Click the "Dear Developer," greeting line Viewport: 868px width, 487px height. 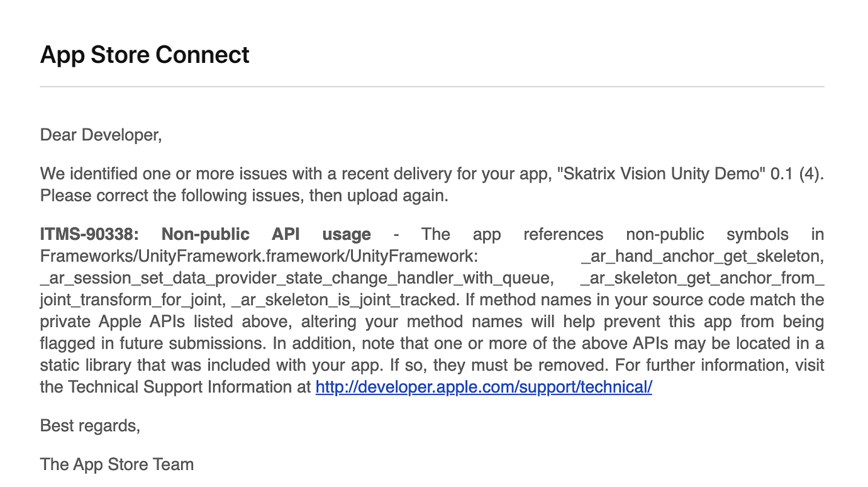[101, 135]
